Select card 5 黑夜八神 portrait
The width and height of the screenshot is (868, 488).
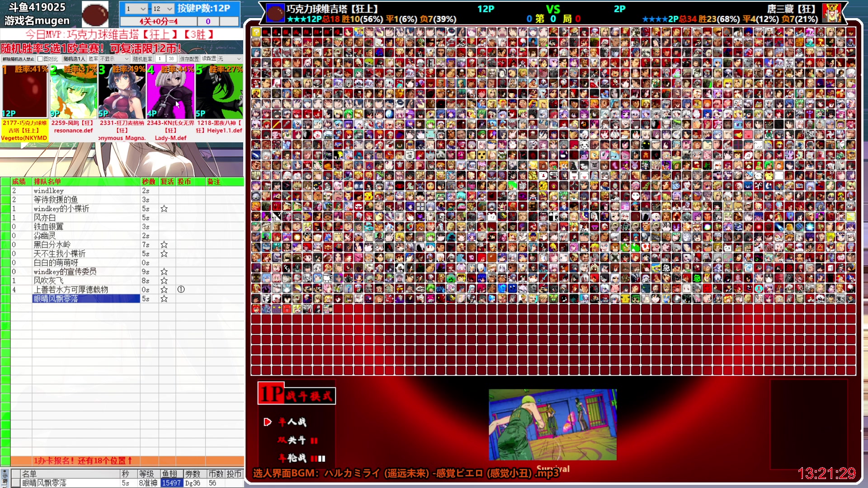pos(219,92)
